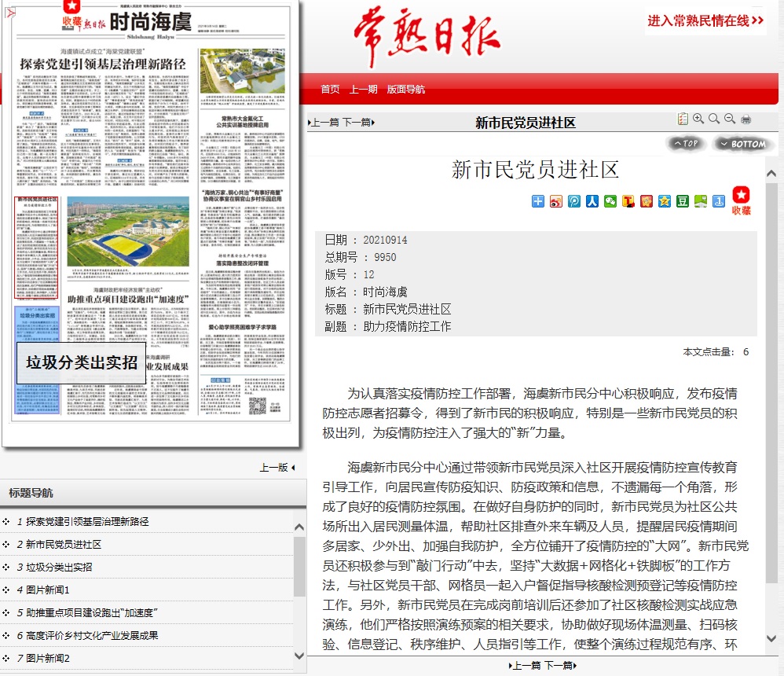This screenshot has height=676, width=784.
Task: Click the top-right aerial houses photo
Action: (243, 71)
